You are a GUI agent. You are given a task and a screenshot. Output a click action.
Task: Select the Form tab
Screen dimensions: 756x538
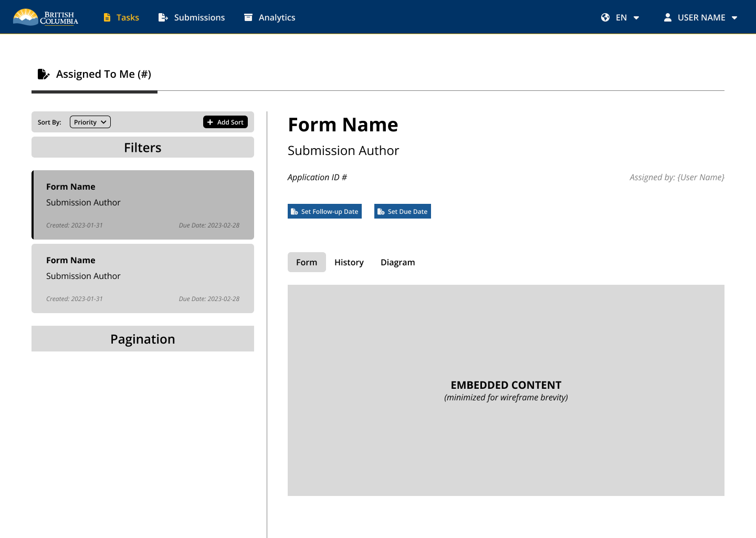307,262
